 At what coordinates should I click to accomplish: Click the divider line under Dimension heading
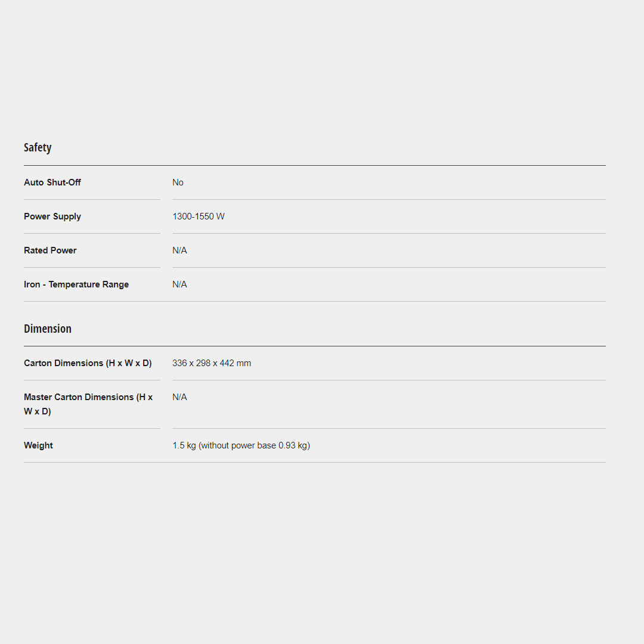tap(315, 346)
